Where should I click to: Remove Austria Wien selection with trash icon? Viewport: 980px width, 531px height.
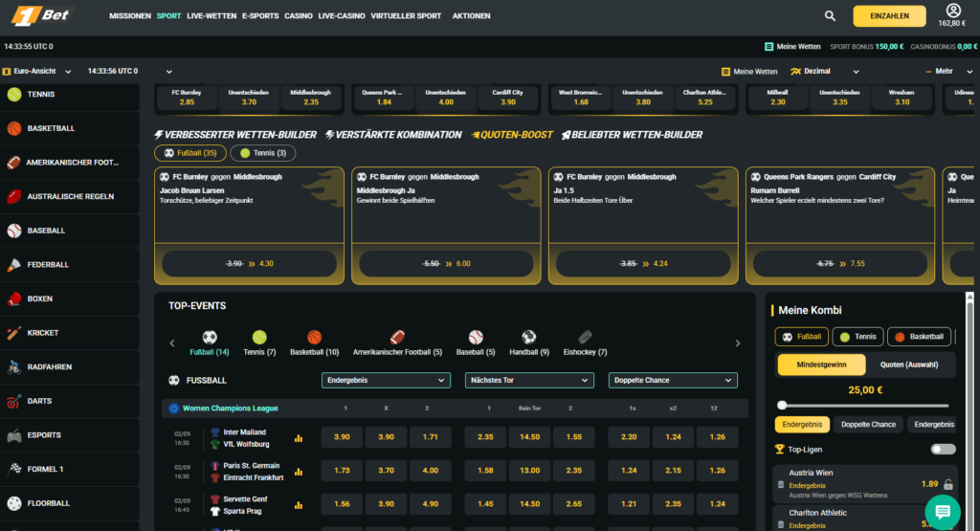[x=781, y=485]
